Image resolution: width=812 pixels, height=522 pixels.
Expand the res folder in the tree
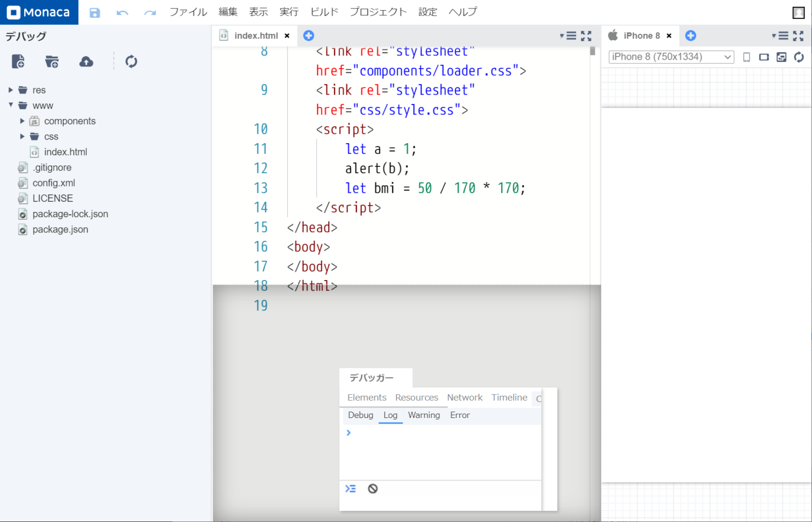[x=10, y=90]
